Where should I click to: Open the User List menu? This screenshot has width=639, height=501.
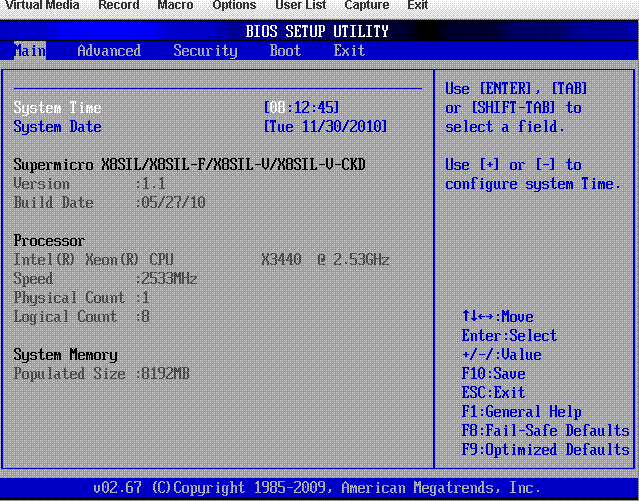point(301,5)
